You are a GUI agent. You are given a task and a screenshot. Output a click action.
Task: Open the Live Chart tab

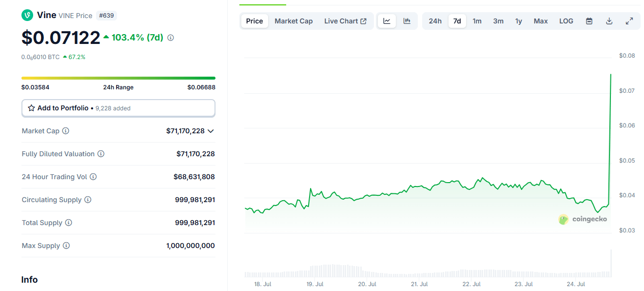(345, 21)
